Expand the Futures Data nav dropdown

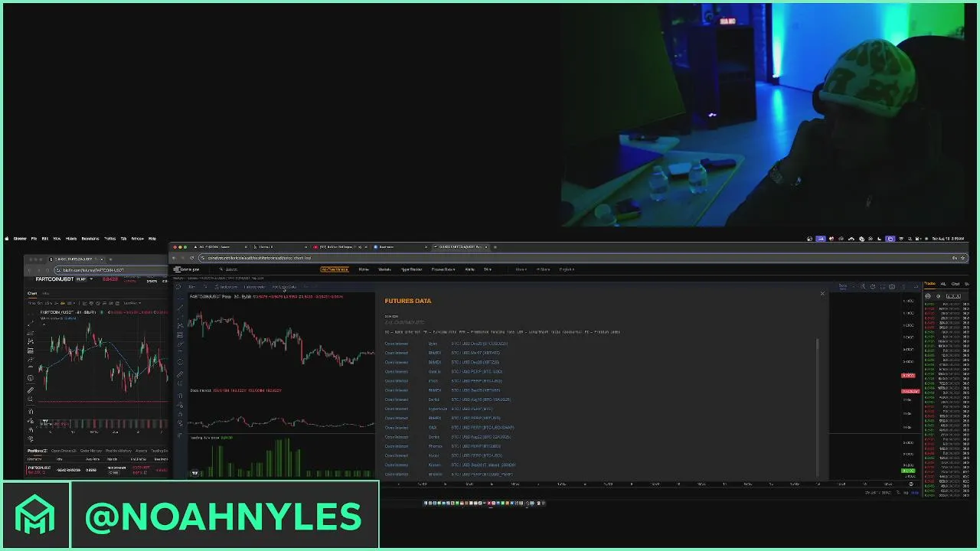click(443, 269)
